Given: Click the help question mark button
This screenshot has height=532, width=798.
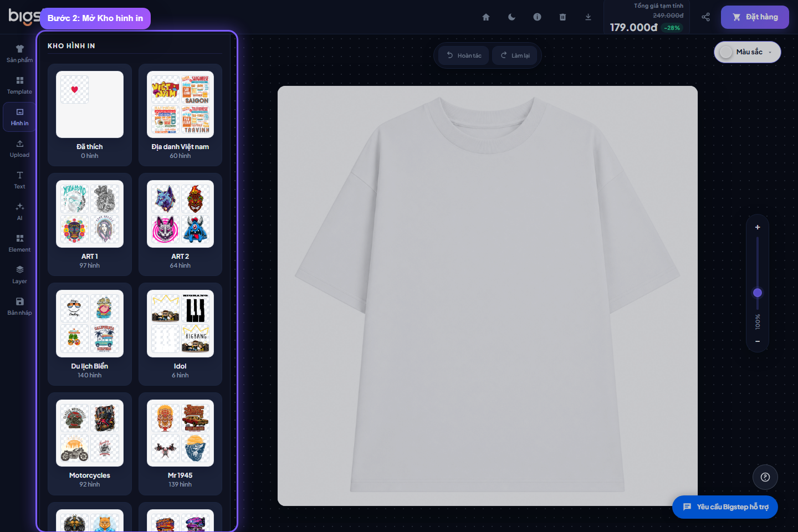Looking at the screenshot, I should click(765, 477).
